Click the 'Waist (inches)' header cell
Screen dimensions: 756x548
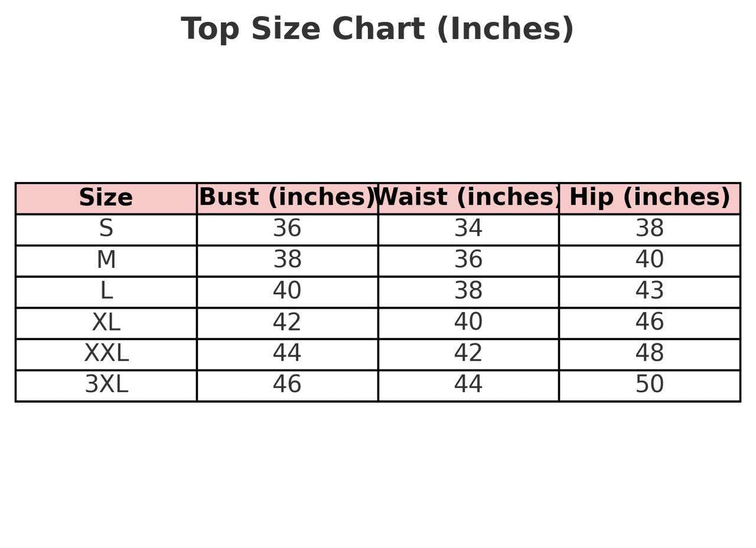(x=468, y=197)
